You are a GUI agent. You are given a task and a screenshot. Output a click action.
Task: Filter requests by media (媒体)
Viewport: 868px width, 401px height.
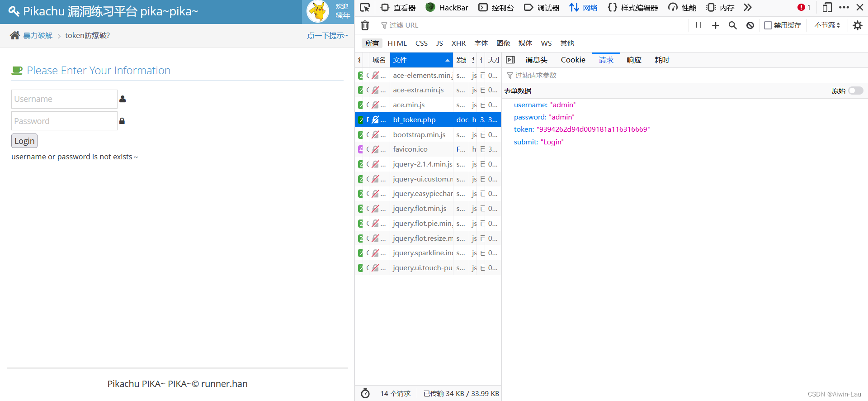(525, 43)
